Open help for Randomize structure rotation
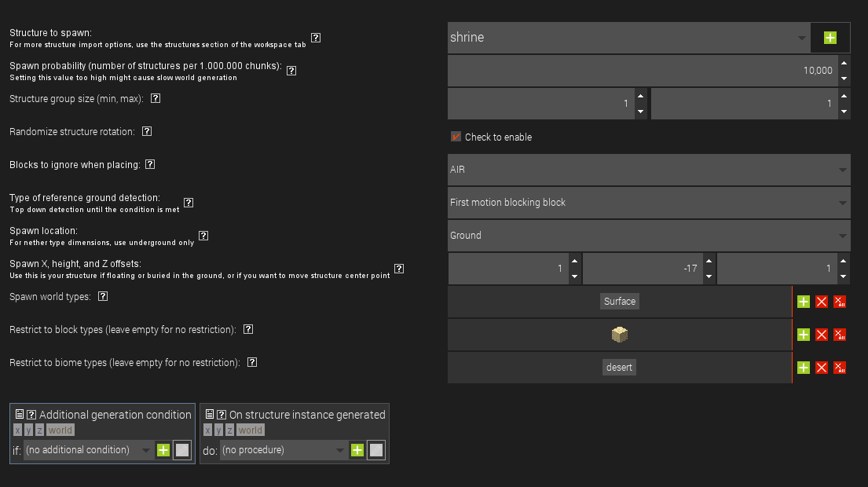The width and height of the screenshot is (868, 487). (147, 132)
